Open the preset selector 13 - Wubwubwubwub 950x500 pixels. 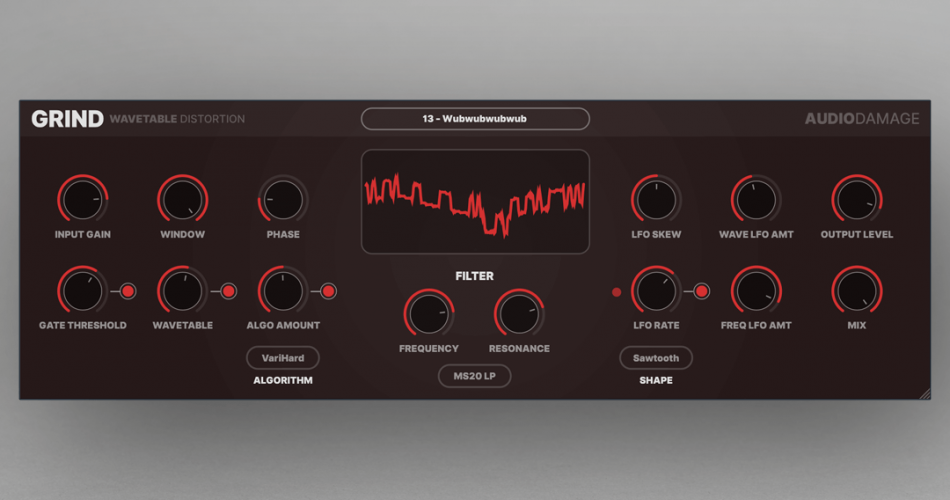point(475,119)
